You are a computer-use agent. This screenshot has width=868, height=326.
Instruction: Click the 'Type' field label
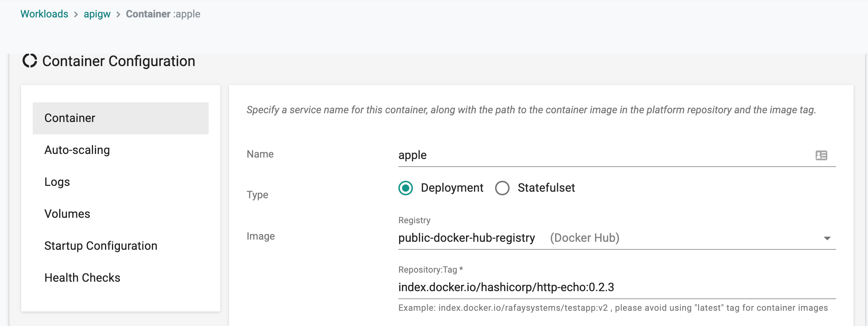coord(257,195)
